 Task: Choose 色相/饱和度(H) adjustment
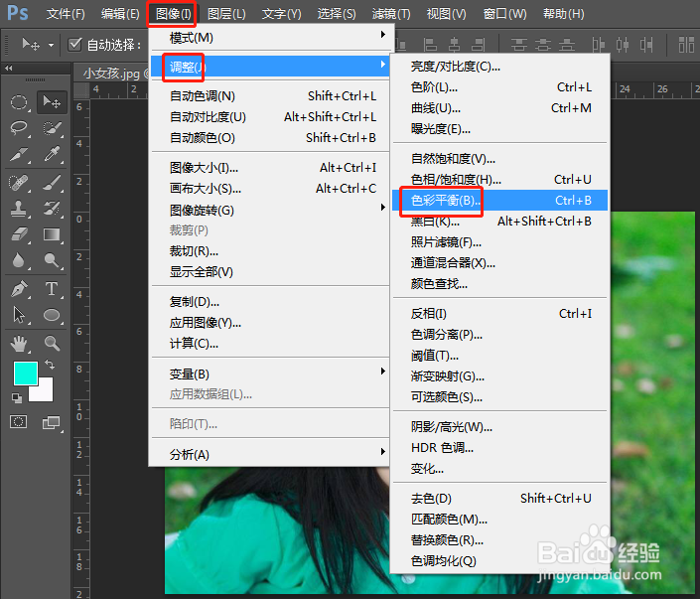(x=500, y=179)
